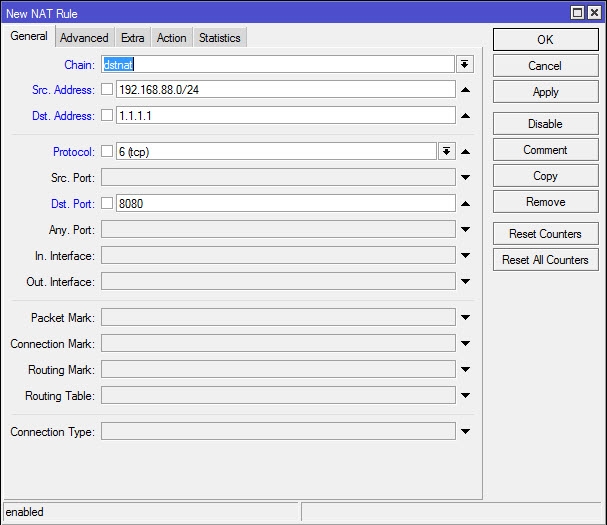607x525 pixels.
Task: Expand the Any. Port field arrow
Action: pos(465,230)
